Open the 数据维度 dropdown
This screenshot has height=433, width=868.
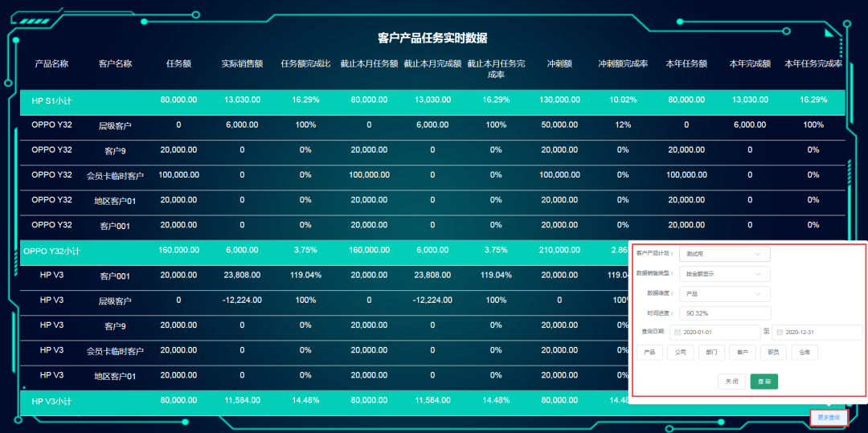click(x=724, y=294)
